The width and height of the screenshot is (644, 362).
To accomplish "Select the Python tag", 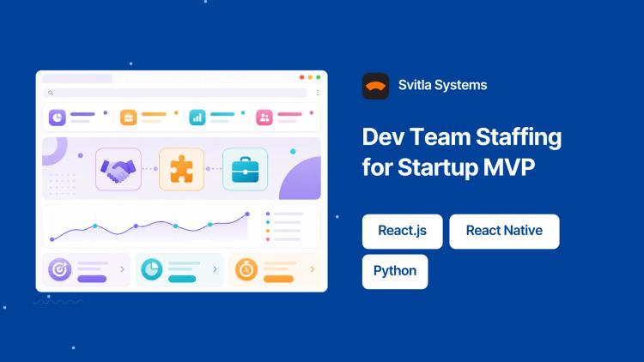I will click(395, 271).
